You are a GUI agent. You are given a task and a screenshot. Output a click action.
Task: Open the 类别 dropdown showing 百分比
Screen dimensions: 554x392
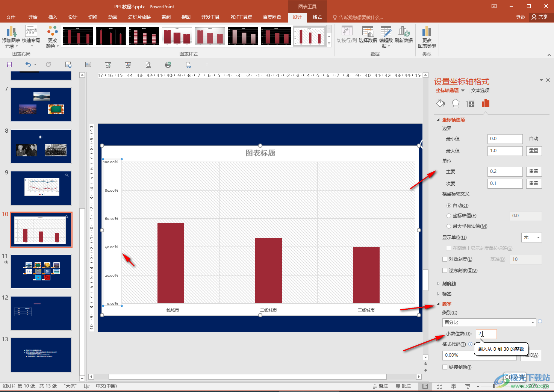click(x=489, y=322)
